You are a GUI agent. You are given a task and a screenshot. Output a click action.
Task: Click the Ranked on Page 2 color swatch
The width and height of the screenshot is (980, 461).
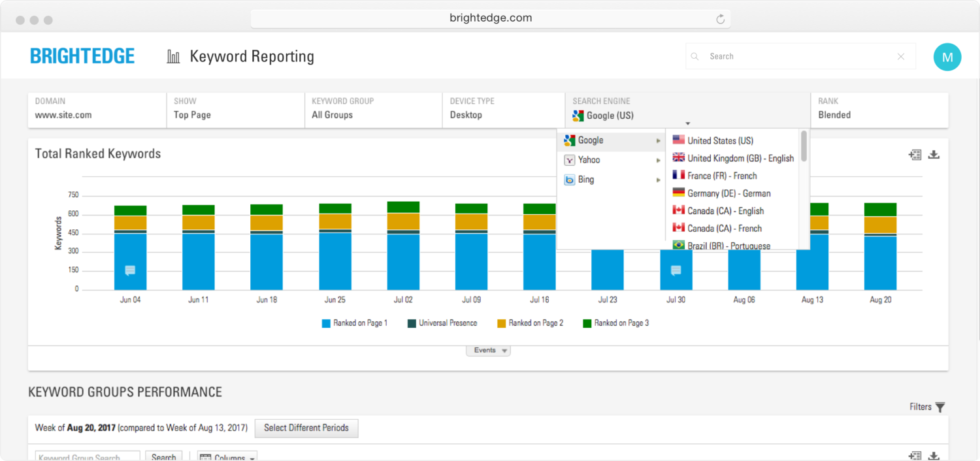click(502, 323)
